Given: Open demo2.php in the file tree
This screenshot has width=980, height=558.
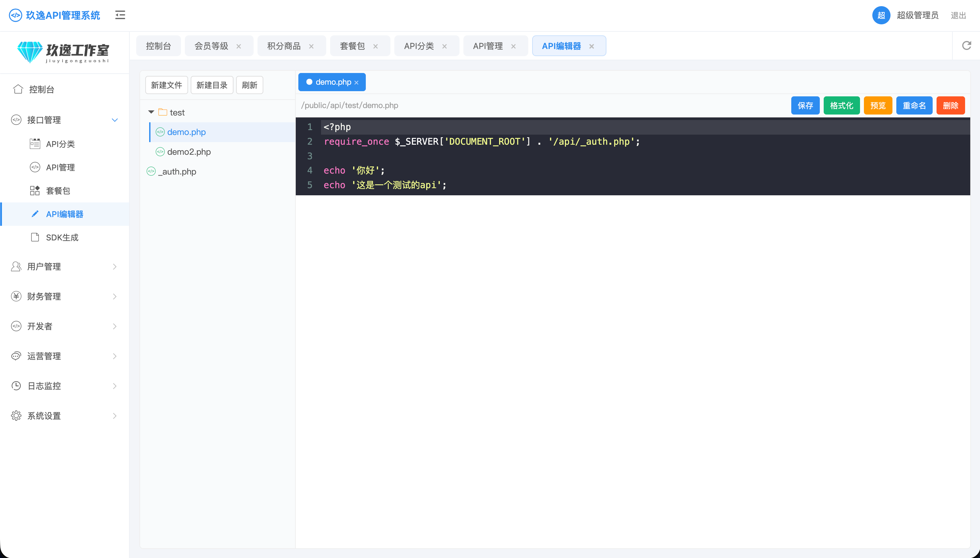Looking at the screenshot, I should (222, 152).
